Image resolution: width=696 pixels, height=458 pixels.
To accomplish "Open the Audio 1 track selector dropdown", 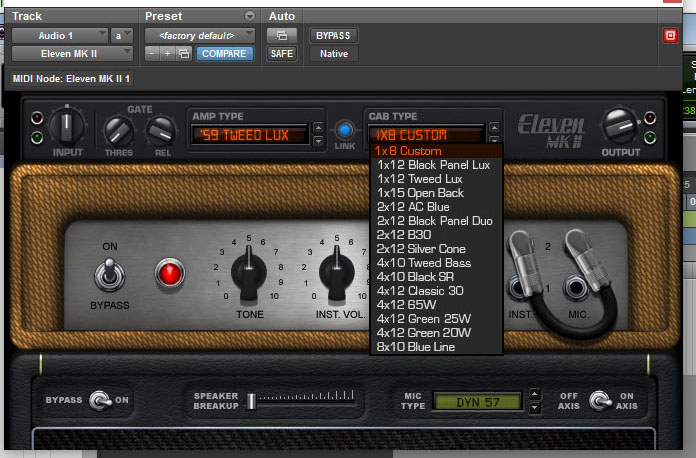I will pyautogui.click(x=59, y=36).
